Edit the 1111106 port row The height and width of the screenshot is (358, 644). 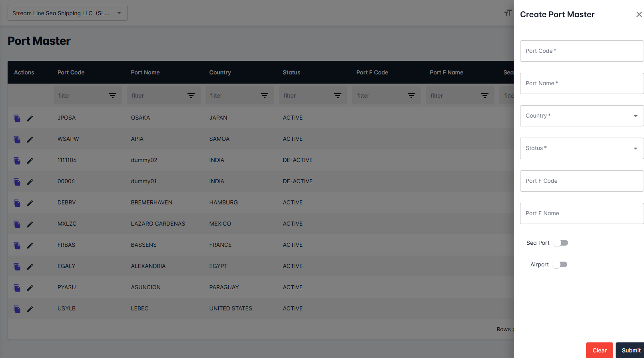click(30, 160)
